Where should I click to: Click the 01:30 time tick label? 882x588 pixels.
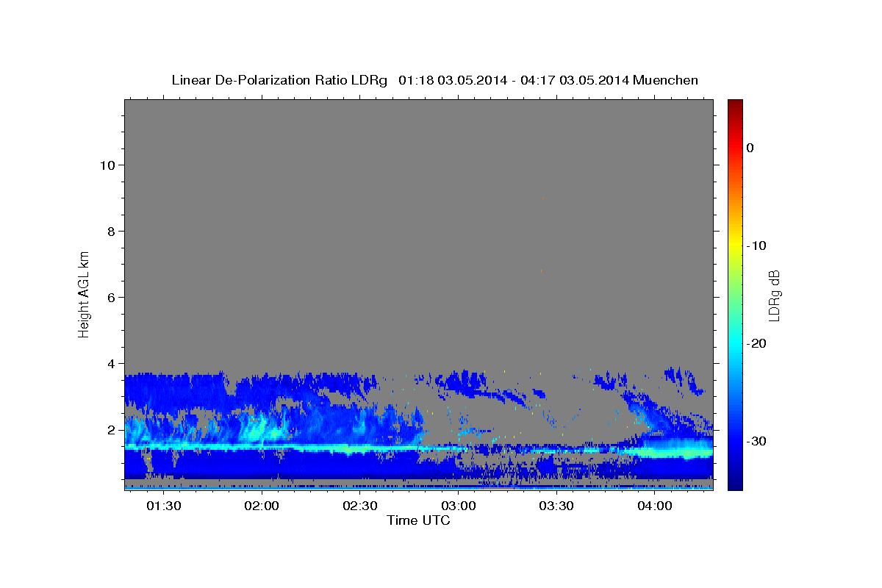(163, 506)
